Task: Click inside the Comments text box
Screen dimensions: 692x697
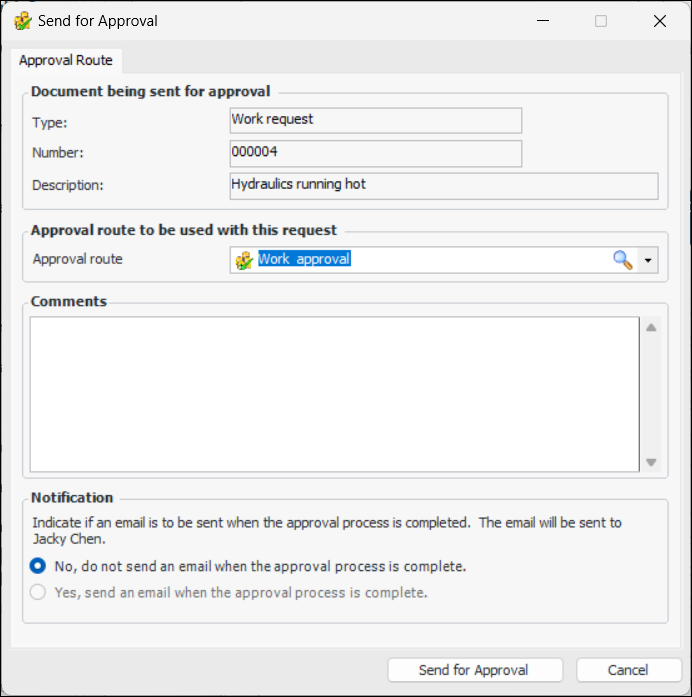Action: point(334,394)
